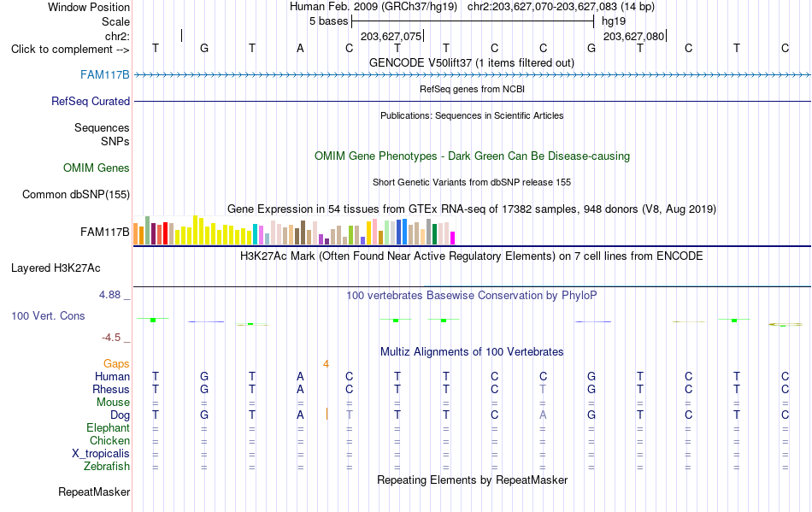Viewport: 812px width, 512px height.
Task: Click the magenta last bar of GTEx chart
Action: (453, 238)
